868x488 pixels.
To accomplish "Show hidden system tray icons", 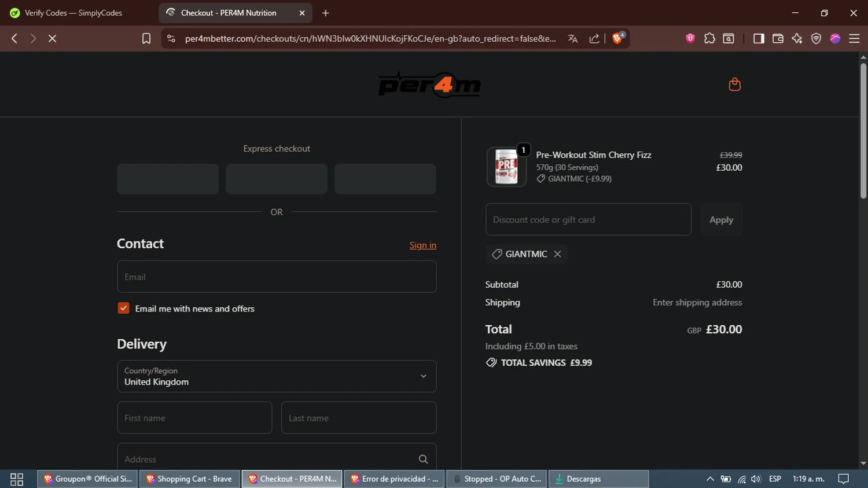I will click(x=710, y=479).
